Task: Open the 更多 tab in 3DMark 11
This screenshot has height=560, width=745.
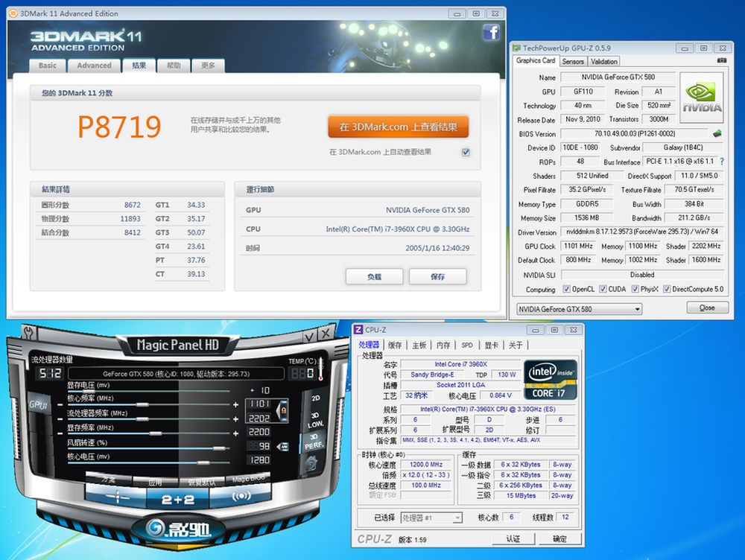Action: click(208, 66)
